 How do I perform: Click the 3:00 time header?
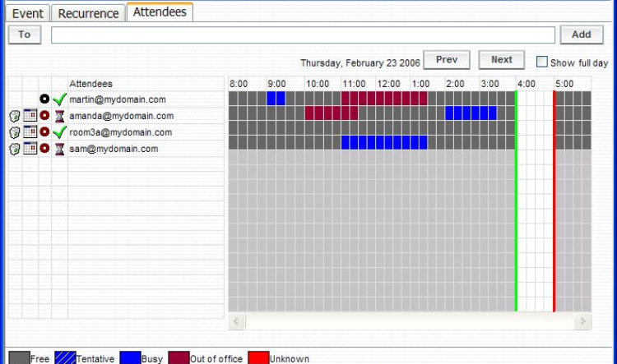pos(490,84)
